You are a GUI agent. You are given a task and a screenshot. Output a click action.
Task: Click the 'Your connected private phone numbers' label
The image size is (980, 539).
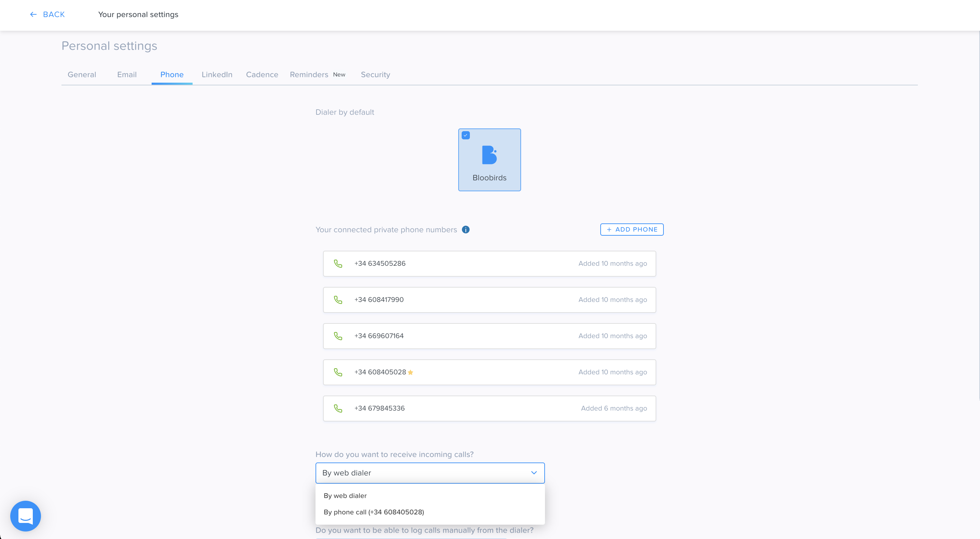point(386,230)
